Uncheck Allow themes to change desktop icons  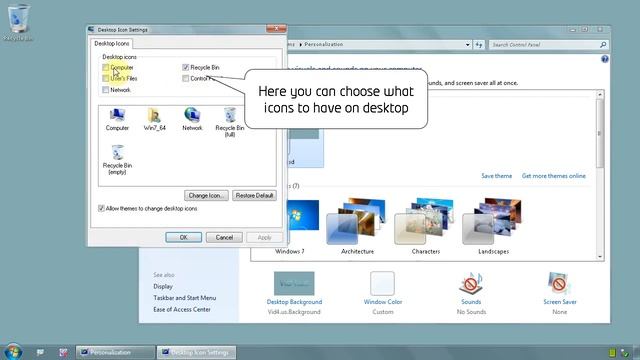101,209
